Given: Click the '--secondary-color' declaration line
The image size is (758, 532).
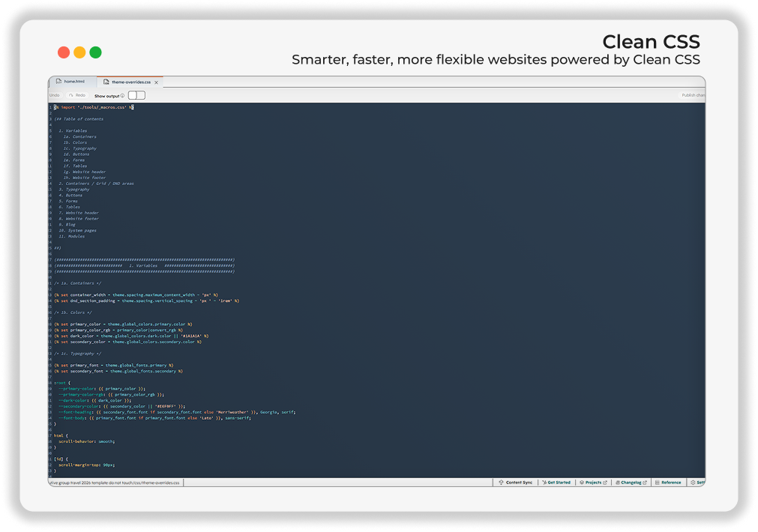Looking at the screenshot, I should pos(121,406).
